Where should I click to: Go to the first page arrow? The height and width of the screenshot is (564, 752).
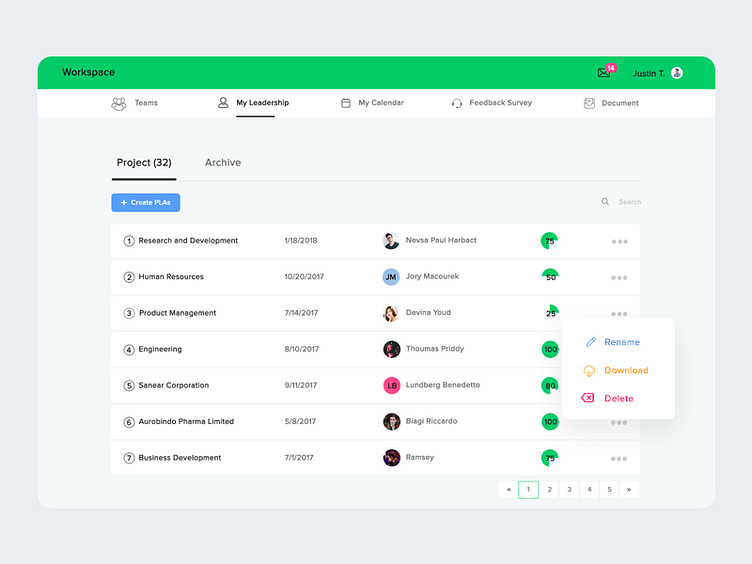(508, 490)
